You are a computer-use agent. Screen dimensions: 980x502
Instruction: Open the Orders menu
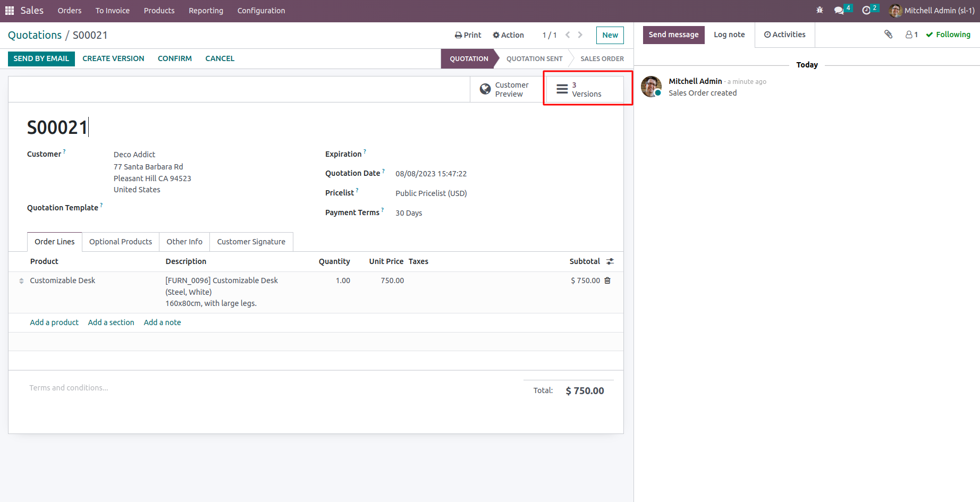point(70,11)
